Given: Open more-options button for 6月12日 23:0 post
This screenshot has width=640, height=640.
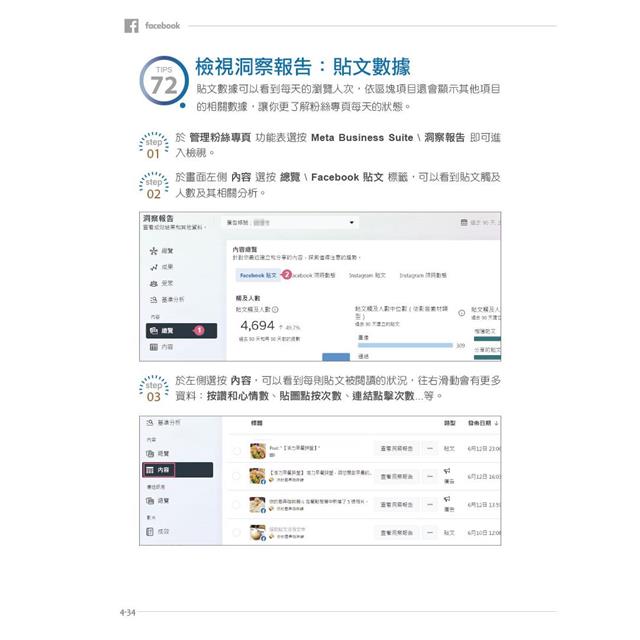Looking at the screenshot, I should click(430, 449).
